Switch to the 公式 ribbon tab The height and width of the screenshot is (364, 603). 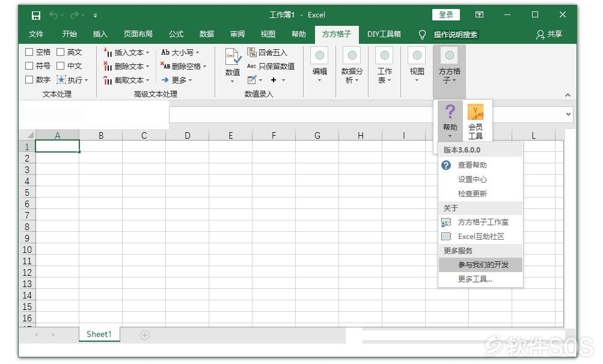click(176, 34)
